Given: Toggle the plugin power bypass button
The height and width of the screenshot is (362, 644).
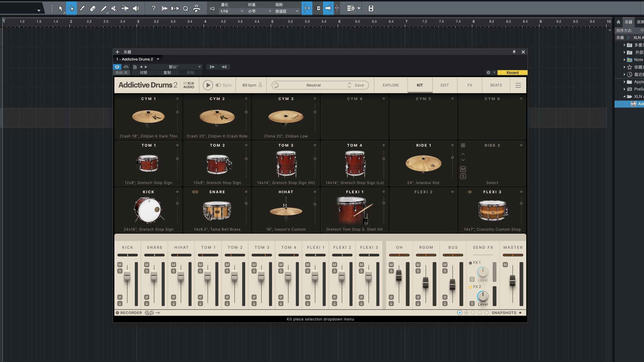Looking at the screenshot, I should point(117,67).
